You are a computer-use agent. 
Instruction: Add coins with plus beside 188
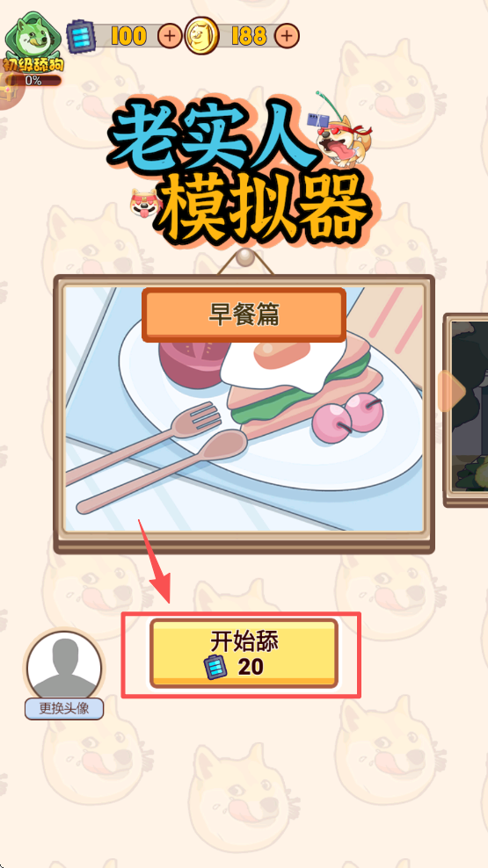tap(287, 37)
